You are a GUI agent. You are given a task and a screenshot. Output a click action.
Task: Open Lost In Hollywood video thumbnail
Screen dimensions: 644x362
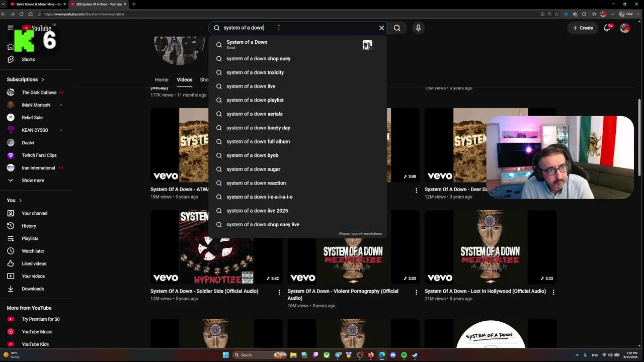coord(491,247)
